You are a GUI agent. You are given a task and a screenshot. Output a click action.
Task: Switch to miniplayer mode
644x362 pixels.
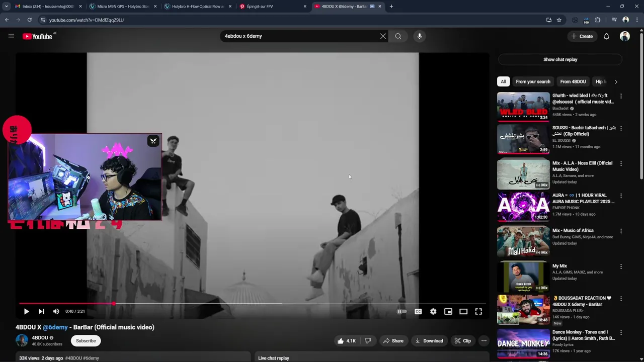[x=448, y=311]
